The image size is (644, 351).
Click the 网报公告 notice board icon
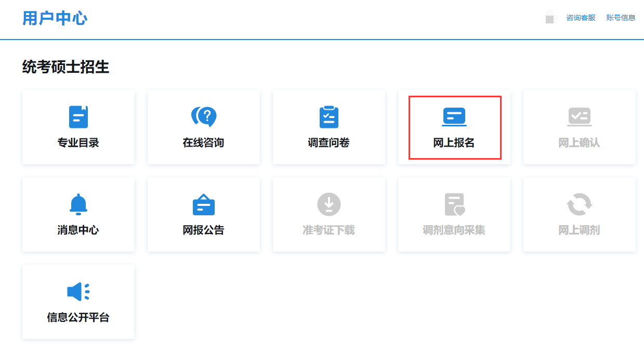204,204
